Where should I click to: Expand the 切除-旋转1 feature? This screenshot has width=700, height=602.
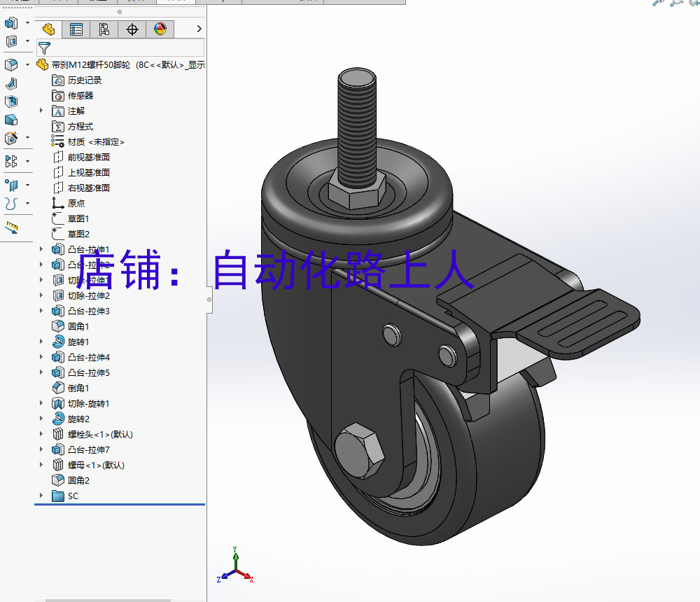click(x=41, y=402)
